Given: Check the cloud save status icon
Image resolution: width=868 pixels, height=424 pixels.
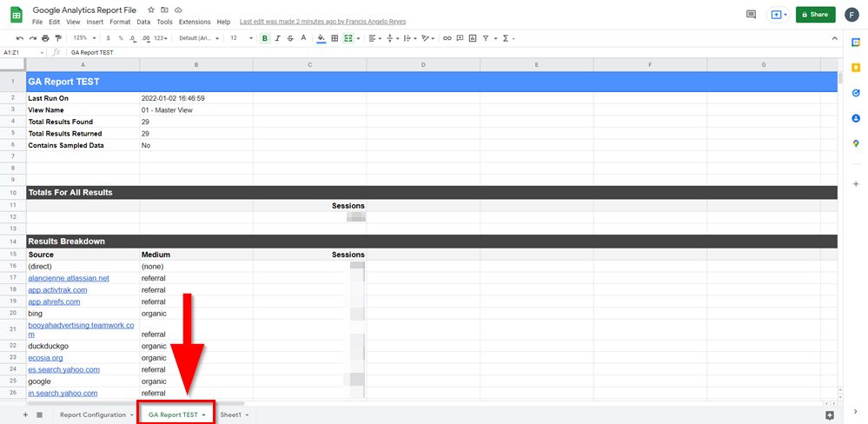Looking at the screenshot, I should click(x=178, y=10).
